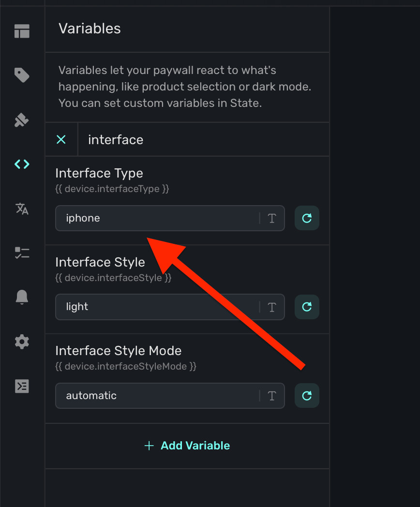Reset the Interface Type variable
Screen dimensions: 420x507
click(307, 218)
